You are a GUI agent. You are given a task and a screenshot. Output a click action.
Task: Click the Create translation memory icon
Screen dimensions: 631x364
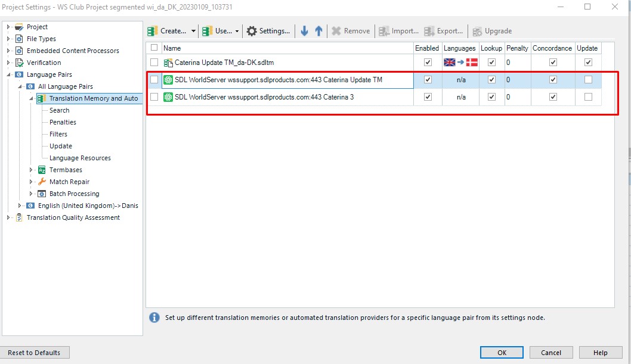coord(153,31)
